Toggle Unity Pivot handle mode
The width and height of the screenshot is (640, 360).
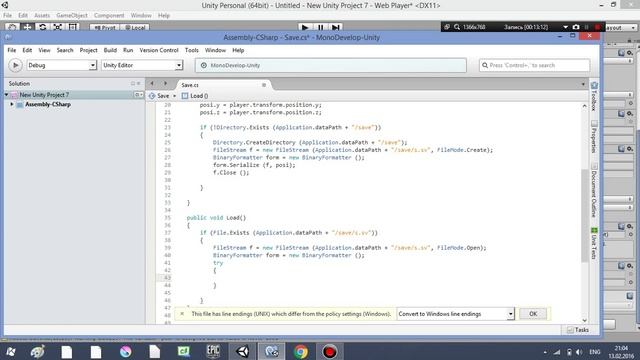coord(105,28)
